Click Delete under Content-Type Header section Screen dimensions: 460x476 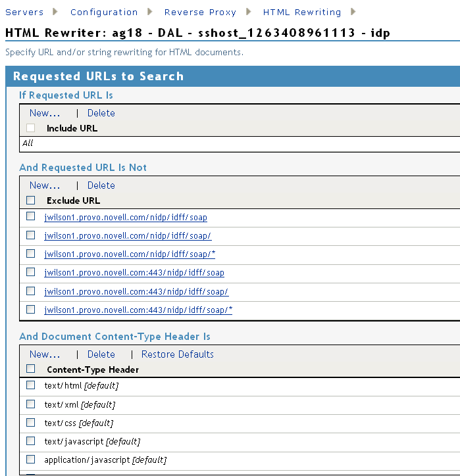coord(101,354)
